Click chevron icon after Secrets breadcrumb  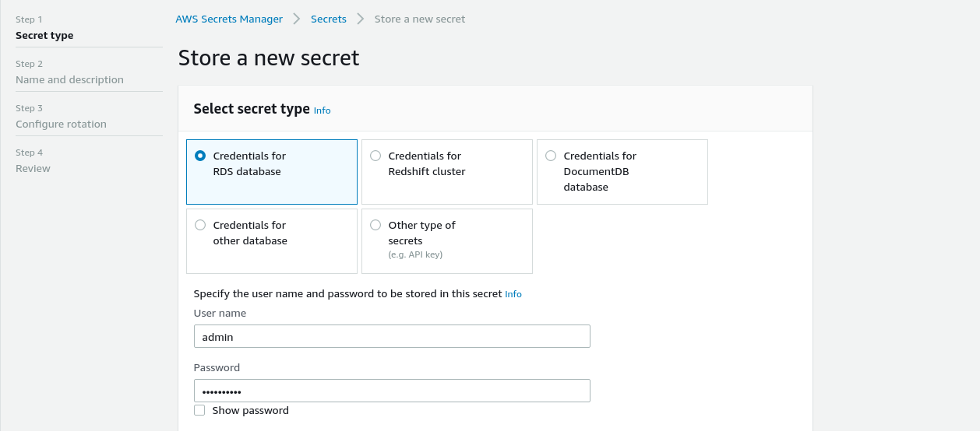(x=361, y=19)
